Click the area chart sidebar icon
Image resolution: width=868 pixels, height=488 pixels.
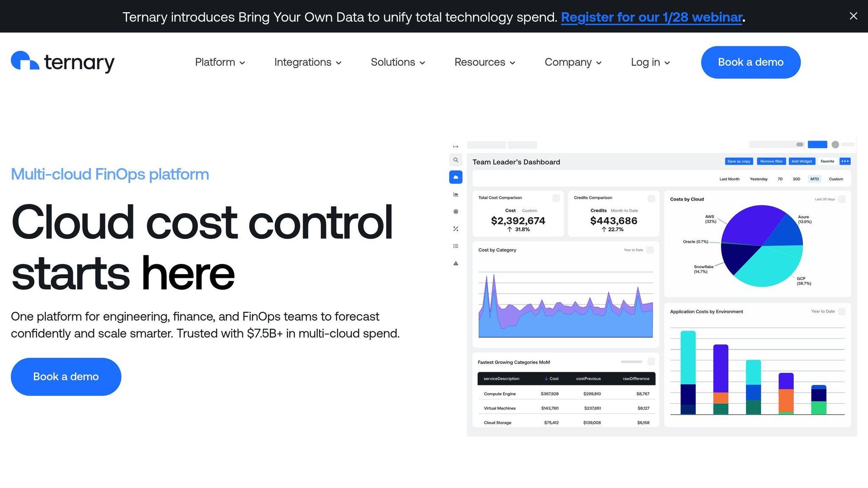(456, 194)
